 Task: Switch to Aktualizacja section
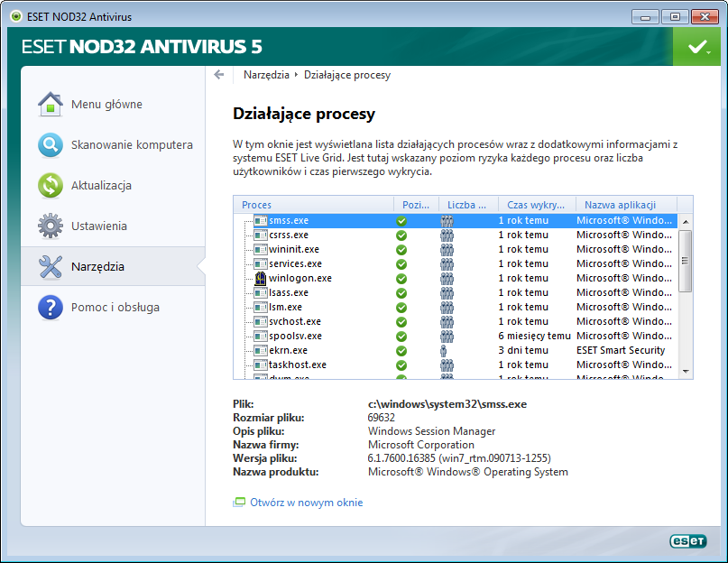click(x=101, y=185)
